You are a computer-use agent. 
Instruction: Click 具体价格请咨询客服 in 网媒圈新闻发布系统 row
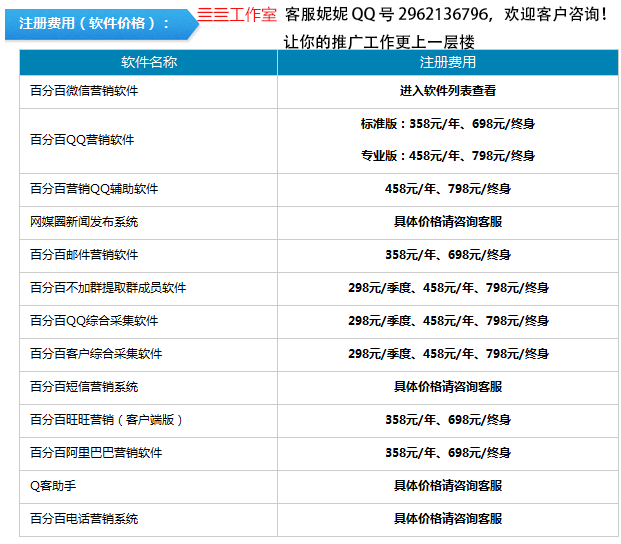pyautogui.click(x=448, y=222)
